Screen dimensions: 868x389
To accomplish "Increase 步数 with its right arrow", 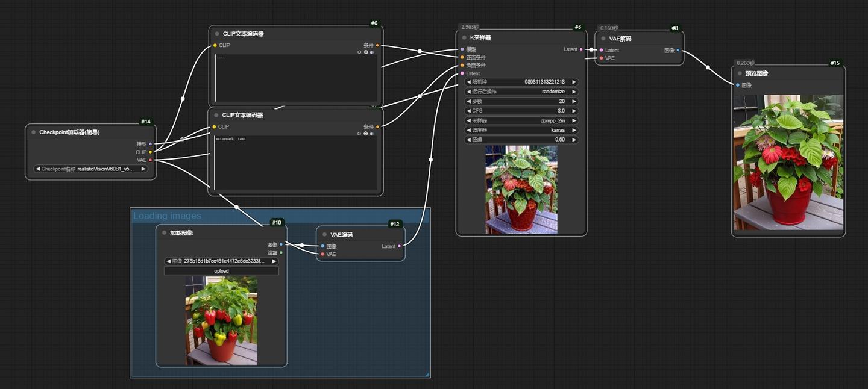I will (x=574, y=101).
